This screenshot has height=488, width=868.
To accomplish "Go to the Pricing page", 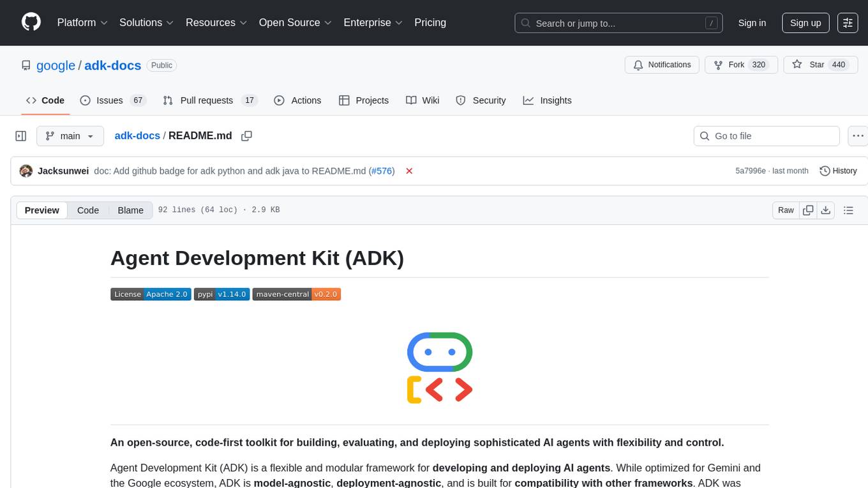I will click(430, 22).
